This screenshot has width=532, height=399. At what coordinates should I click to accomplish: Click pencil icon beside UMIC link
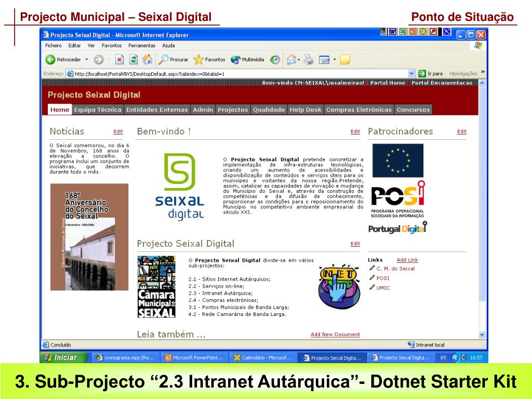[372, 287]
